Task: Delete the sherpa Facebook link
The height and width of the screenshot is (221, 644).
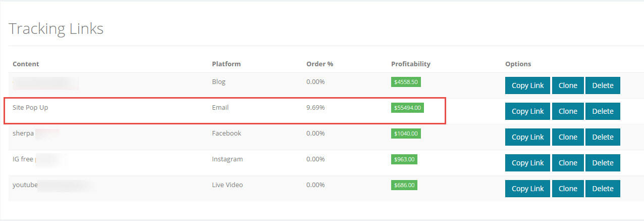Action: 603,137
